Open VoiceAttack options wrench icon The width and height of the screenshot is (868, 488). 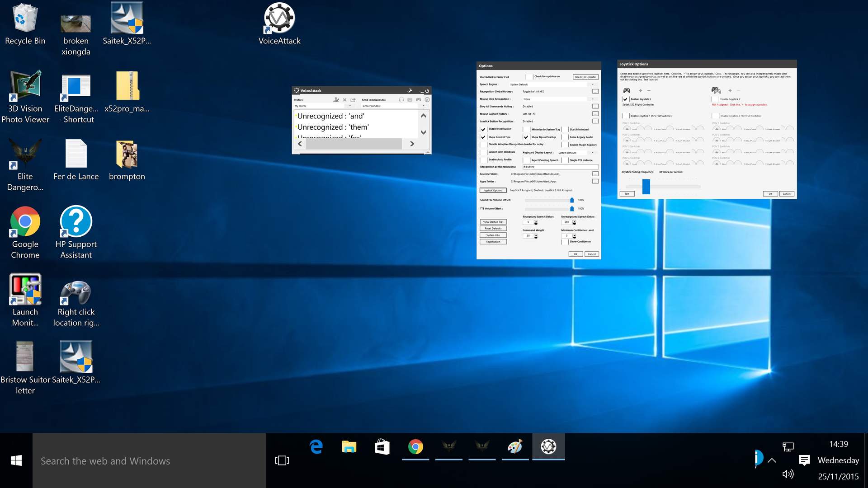point(410,90)
